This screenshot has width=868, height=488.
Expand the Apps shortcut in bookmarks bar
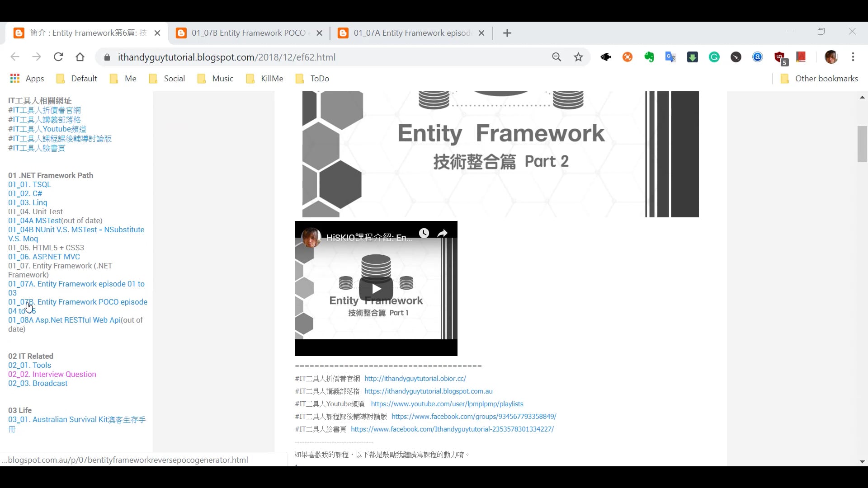pyautogui.click(x=27, y=78)
